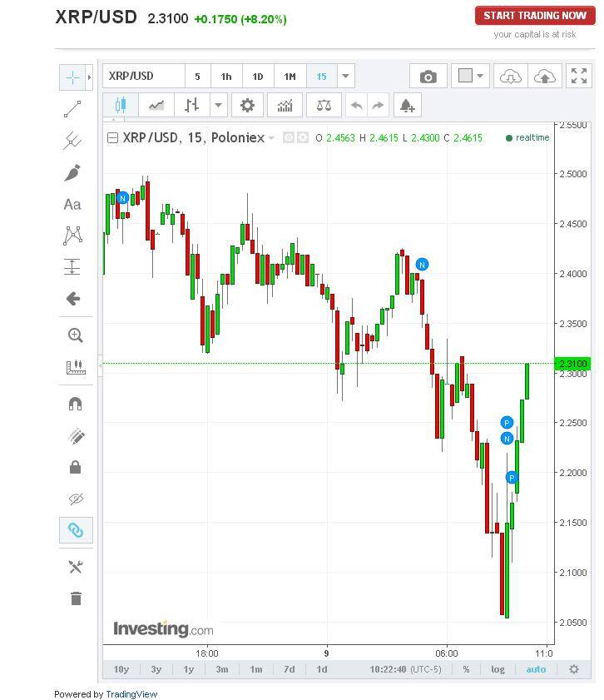Open compare symbol scales icon

[324, 106]
